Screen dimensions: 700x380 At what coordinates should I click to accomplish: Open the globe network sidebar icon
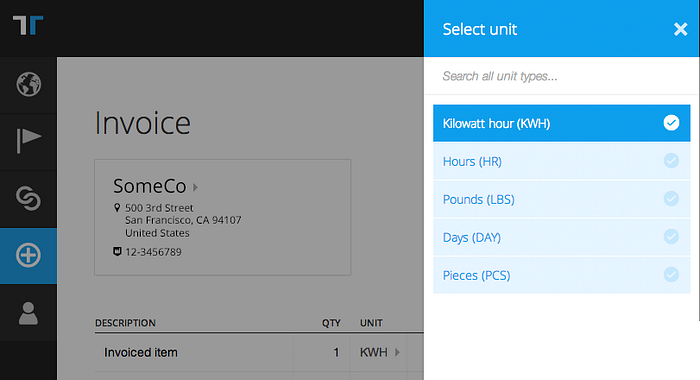tap(29, 84)
